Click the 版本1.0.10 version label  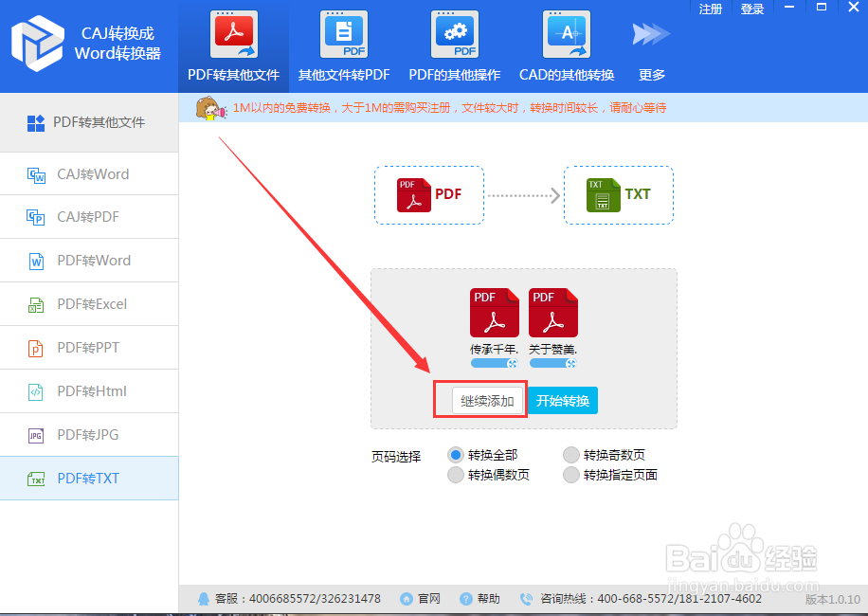coord(833,599)
